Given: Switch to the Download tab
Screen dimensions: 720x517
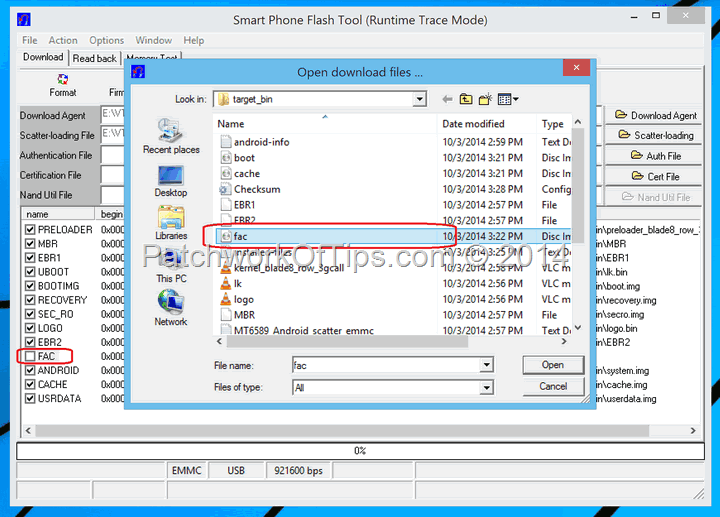Looking at the screenshot, I should coord(43,57).
